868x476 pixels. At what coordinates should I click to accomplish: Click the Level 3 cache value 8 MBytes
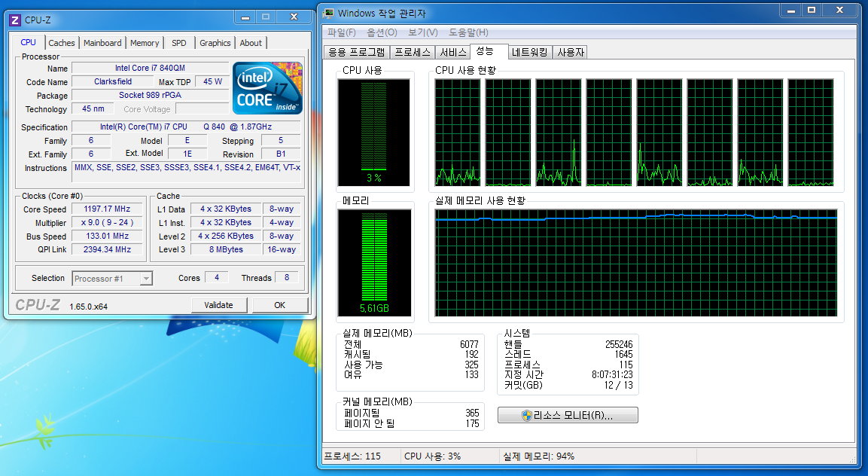pyautogui.click(x=226, y=249)
